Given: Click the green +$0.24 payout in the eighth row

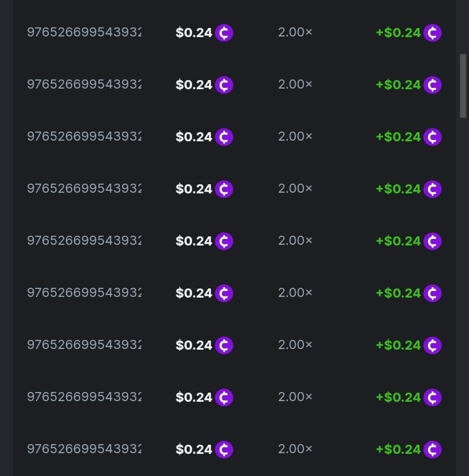Looking at the screenshot, I should pos(398,397).
